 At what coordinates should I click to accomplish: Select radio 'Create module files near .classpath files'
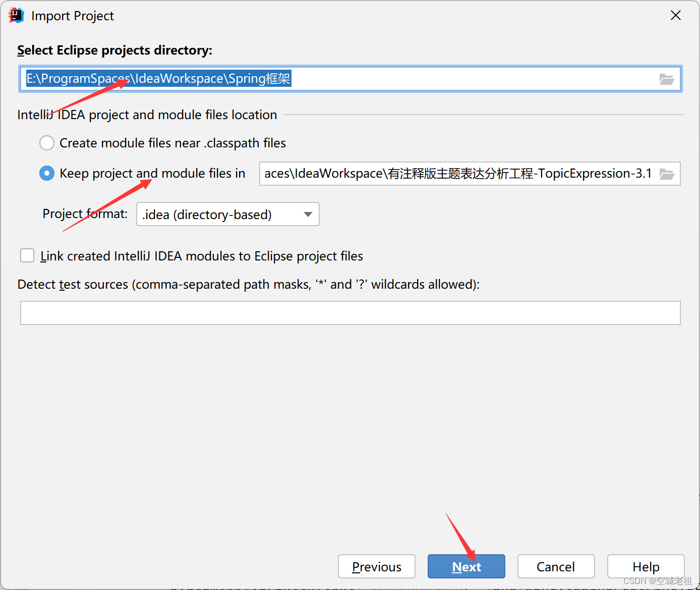(46, 143)
